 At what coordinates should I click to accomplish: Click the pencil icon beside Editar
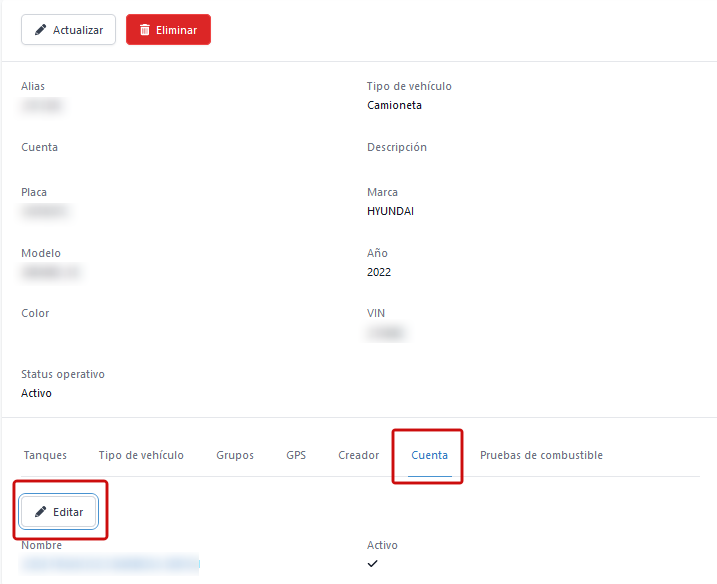click(41, 511)
